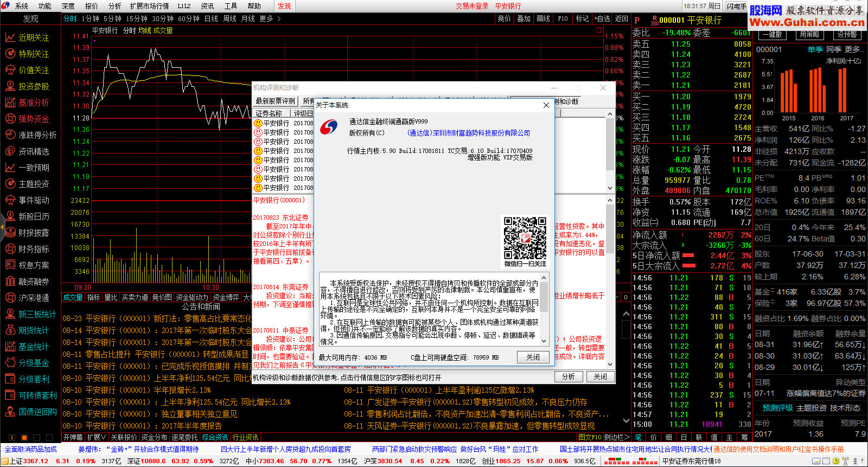Select the 综合资讯 news tab
The height and width of the screenshot is (467, 868).
(215, 437)
